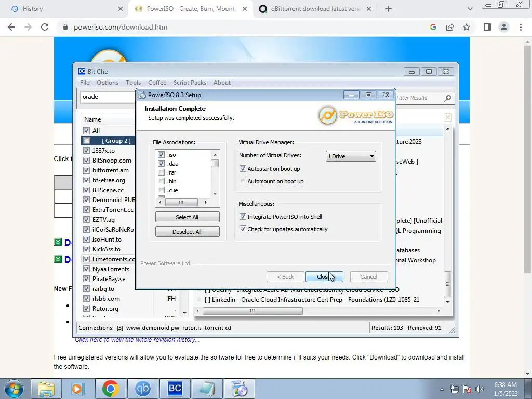Check the Group 2 checkbox

[x=87, y=140]
